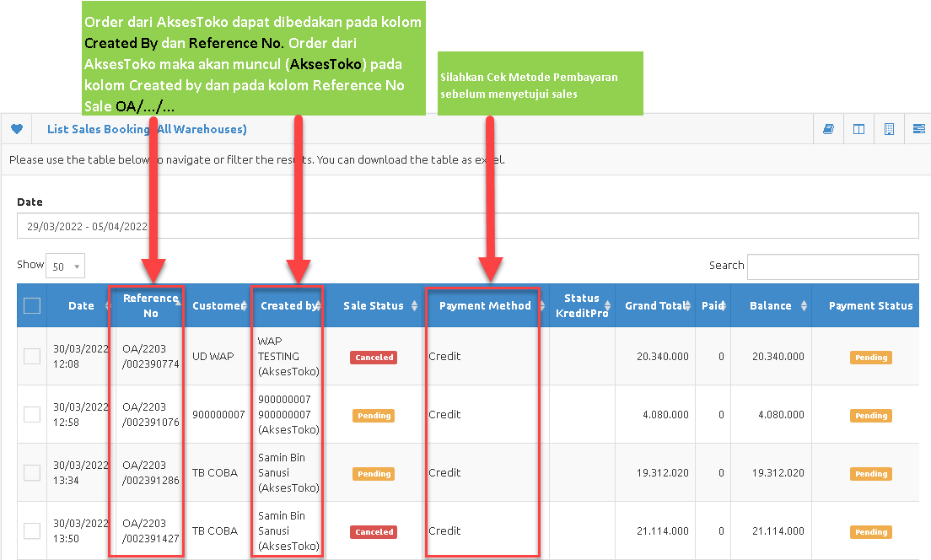Click the blue heart icon

[x=17, y=129]
